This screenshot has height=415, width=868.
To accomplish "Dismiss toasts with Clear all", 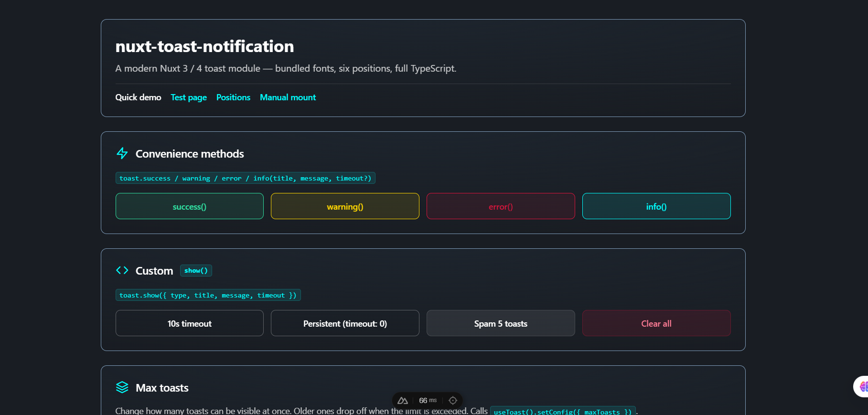I will tap(656, 323).
